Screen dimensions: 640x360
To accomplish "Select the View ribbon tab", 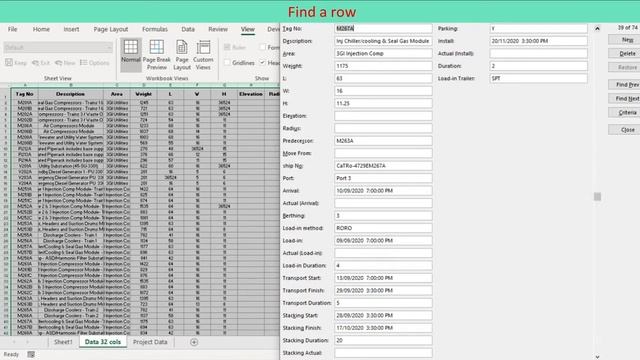I will pyautogui.click(x=247, y=29).
